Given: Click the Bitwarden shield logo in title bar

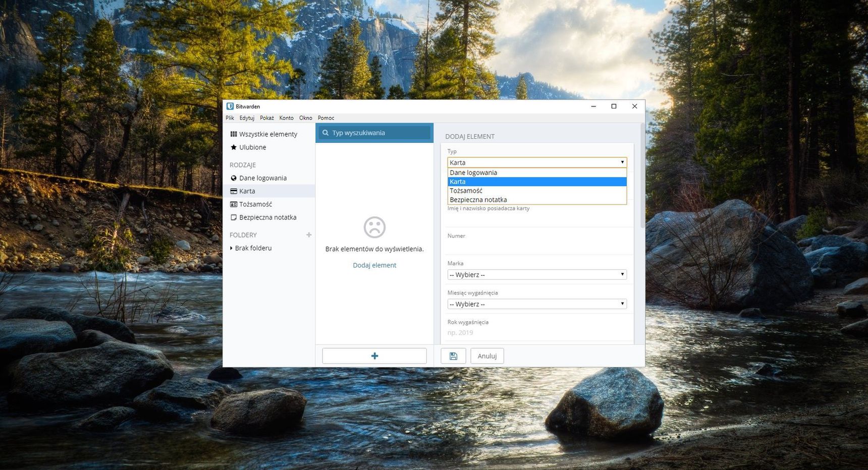Looking at the screenshot, I should click(230, 106).
